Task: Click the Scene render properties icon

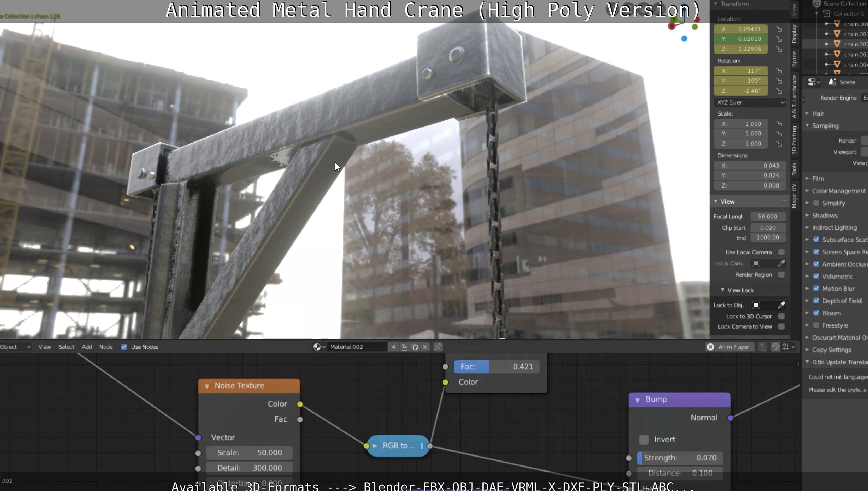Action: [833, 82]
